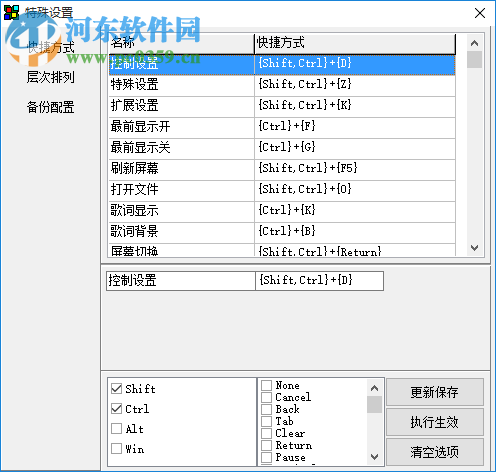Uncheck the Ctrl modifier checkbox

pyautogui.click(x=116, y=408)
